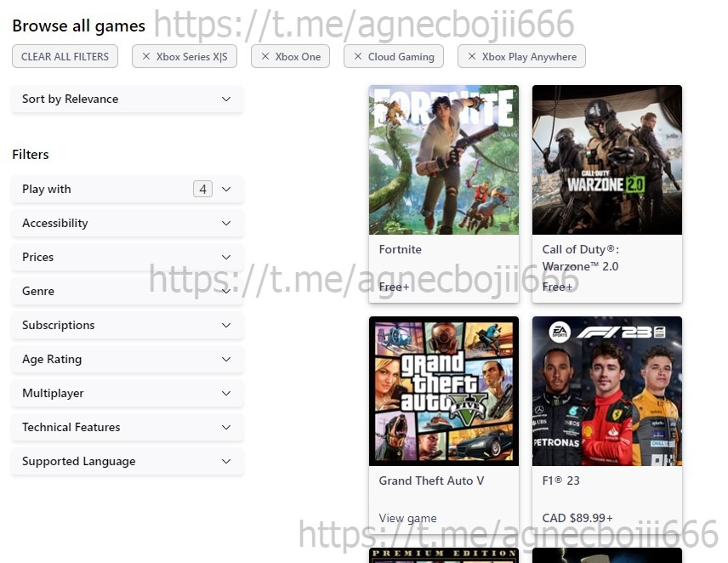Expand the Accessibility filter section

[x=128, y=224]
